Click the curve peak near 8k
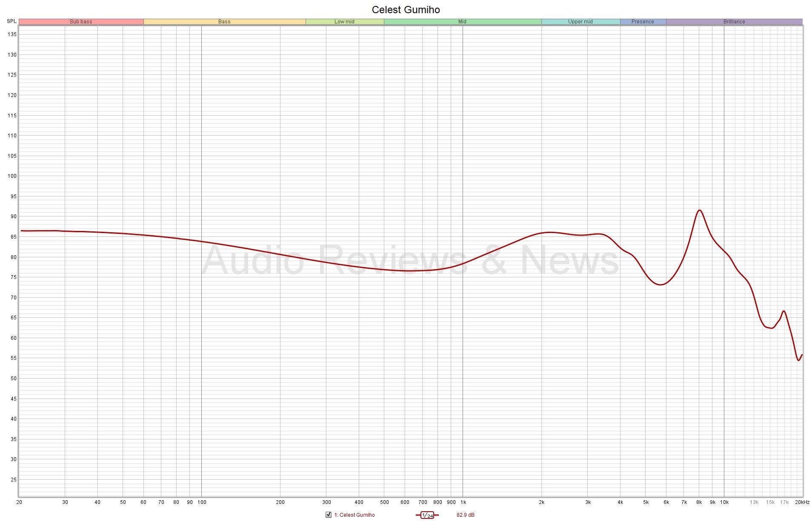812x521 pixels. 699,210
